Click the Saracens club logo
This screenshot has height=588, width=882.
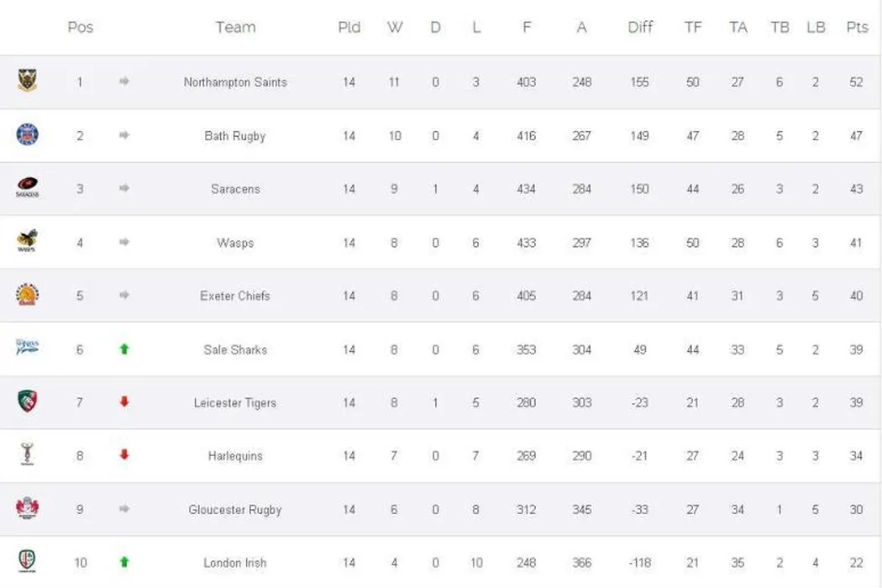point(27,188)
